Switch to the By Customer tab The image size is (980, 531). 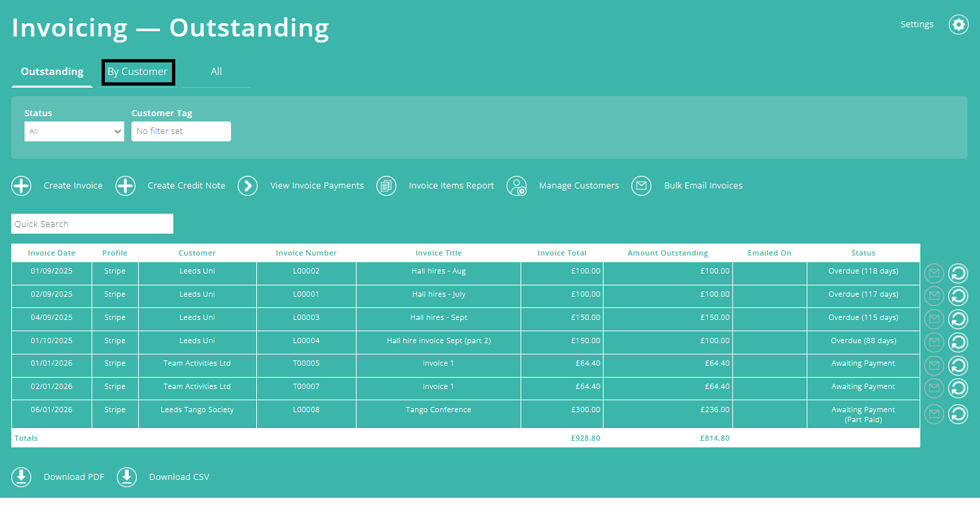tap(138, 72)
